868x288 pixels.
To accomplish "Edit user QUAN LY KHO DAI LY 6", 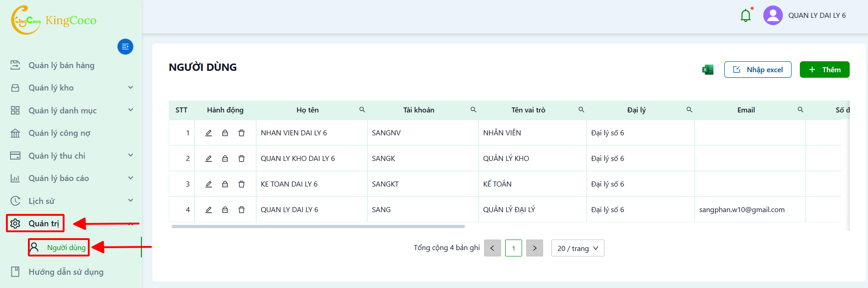I will (x=209, y=159).
